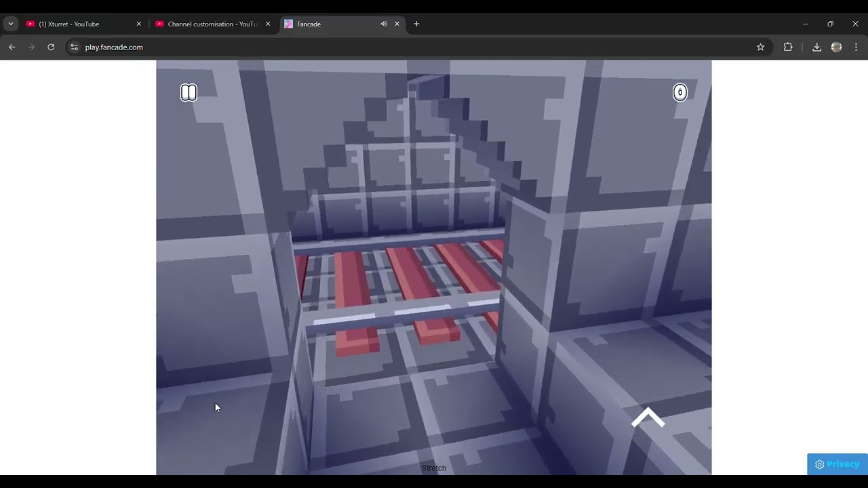Go forward to next page
The image size is (868, 488).
(31, 47)
